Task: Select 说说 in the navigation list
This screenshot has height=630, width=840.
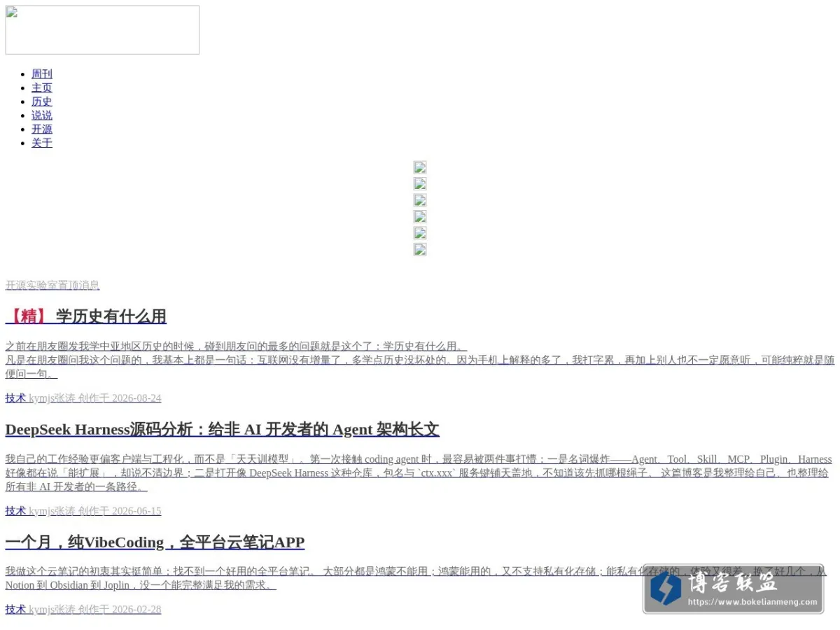Action: [42, 115]
